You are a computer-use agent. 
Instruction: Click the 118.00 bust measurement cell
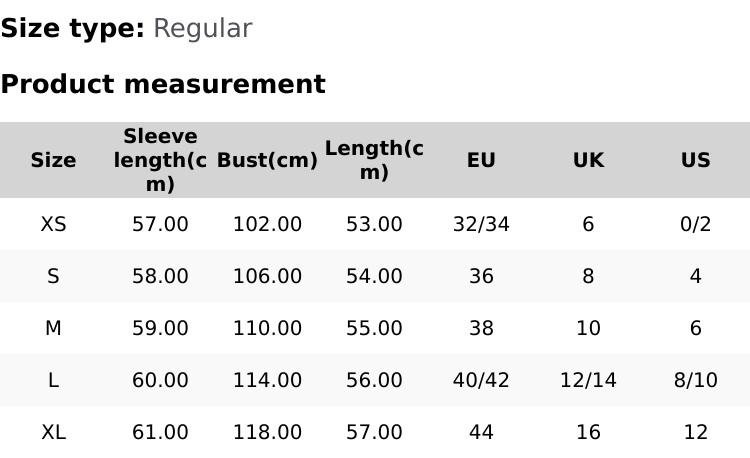[x=267, y=432]
